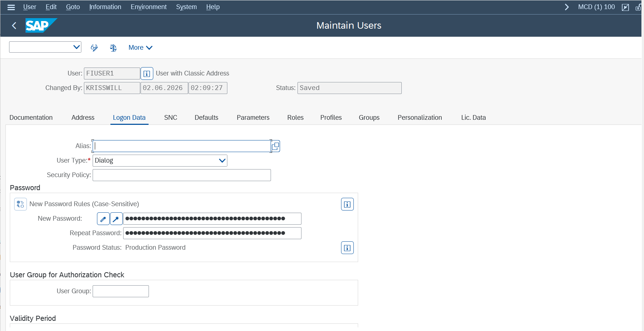Open the Help menu
The image size is (644, 331).
point(213,7)
